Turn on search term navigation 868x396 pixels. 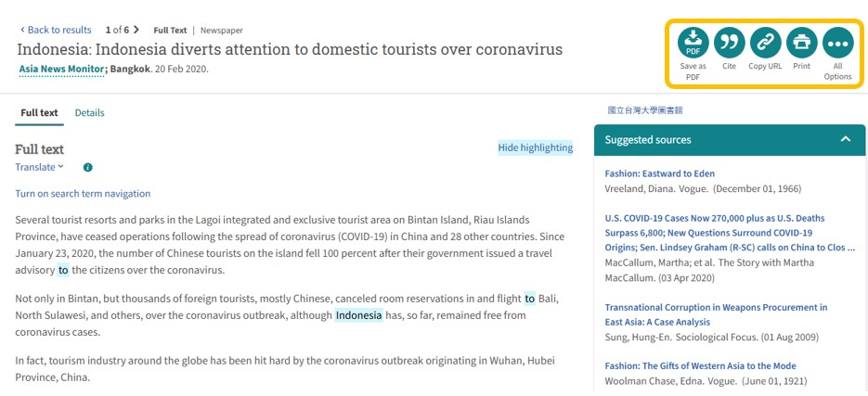[83, 194]
